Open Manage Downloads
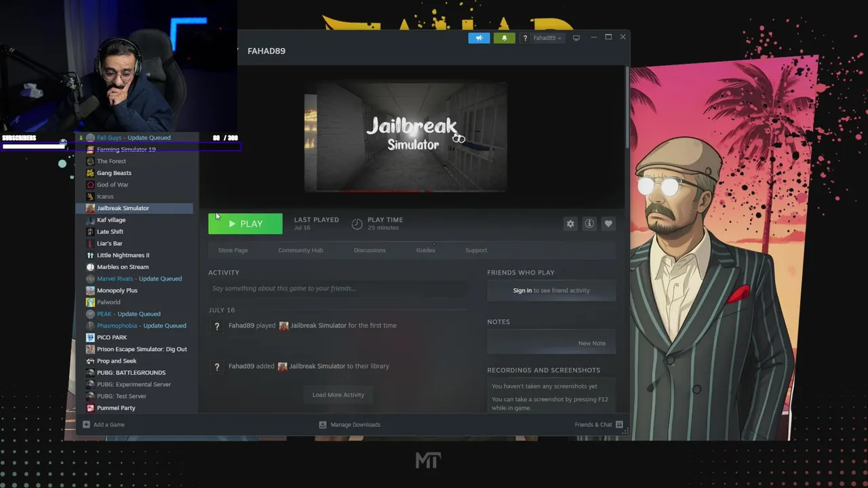868x488 pixels. [x=355, y=424]
